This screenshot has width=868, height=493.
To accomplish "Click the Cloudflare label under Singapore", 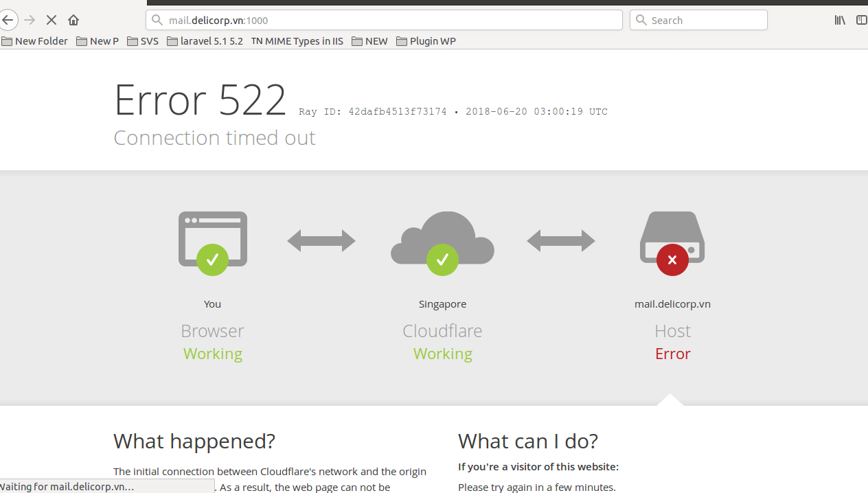I will tap(442, 331).
